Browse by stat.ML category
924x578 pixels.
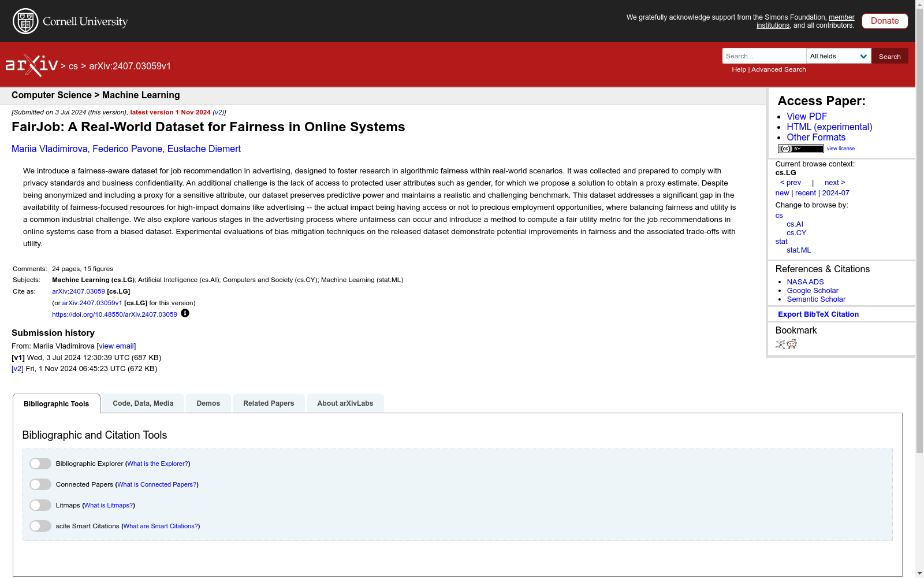(x=799, y=250)
